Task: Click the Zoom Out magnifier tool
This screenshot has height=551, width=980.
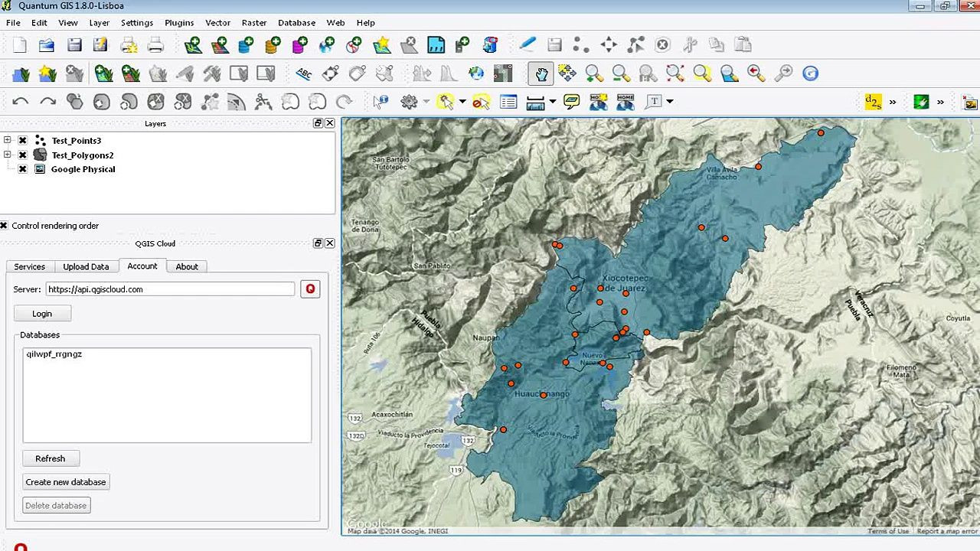Action: 621,73
